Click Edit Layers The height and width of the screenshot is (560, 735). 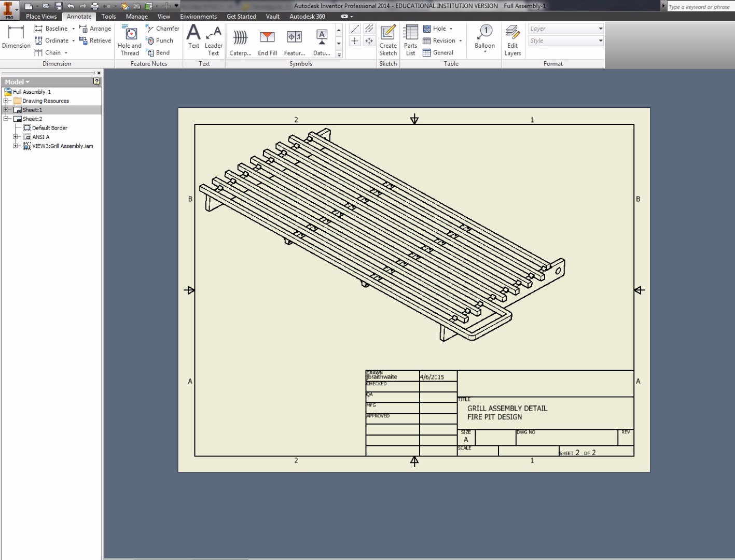coord(512,40)
